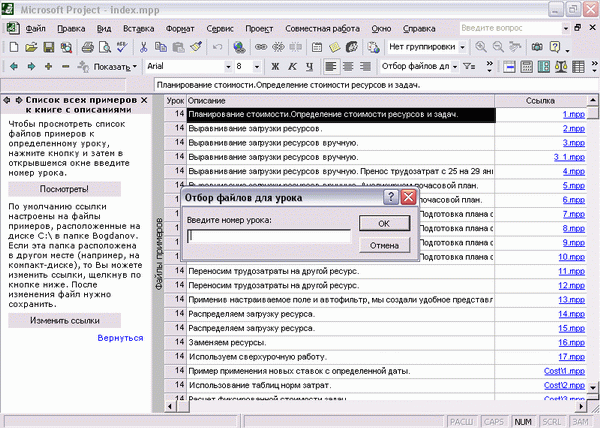Click the vertical scrollbar down arrow
The image size is (600, 428).
click(593, 387)
